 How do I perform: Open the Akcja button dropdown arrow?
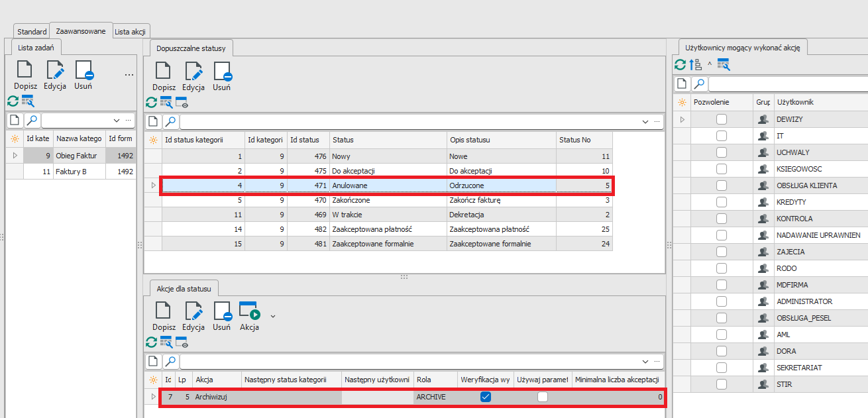click(272, 316)
